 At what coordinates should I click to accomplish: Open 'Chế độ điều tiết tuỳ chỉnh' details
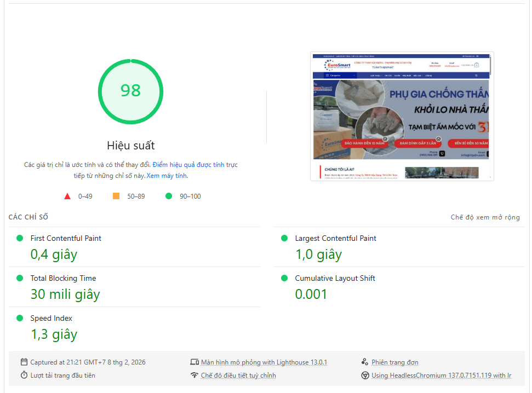click(238, 375)
